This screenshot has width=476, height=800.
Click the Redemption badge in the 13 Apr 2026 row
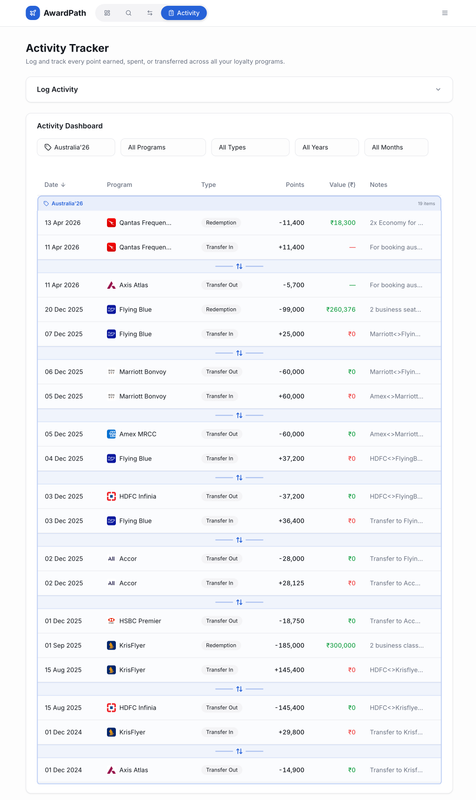point(221,222)
